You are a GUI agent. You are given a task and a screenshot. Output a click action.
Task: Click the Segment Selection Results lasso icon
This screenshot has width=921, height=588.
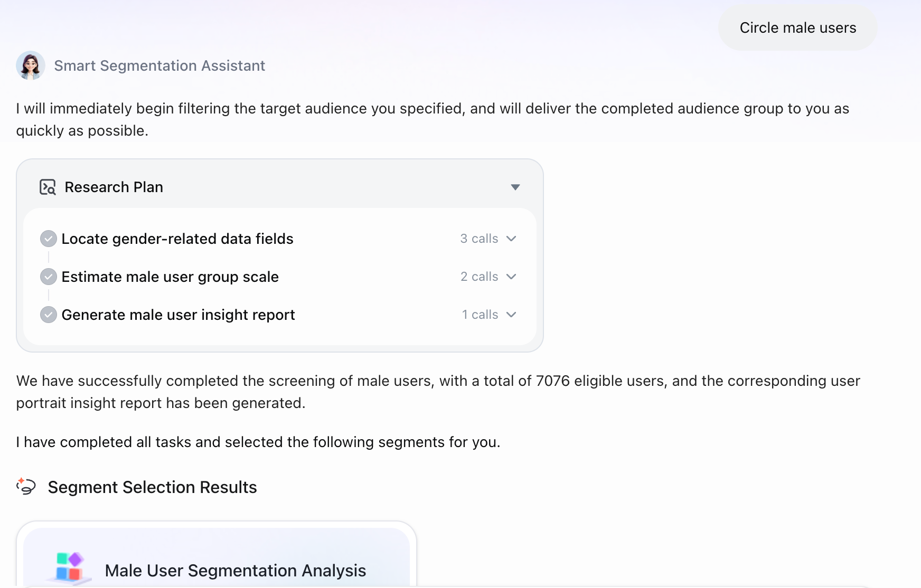26,486
